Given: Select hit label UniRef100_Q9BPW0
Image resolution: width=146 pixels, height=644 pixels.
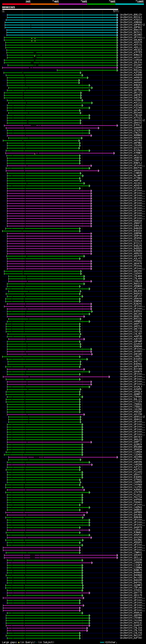Looking at the screenshot, I should [131, 233].
